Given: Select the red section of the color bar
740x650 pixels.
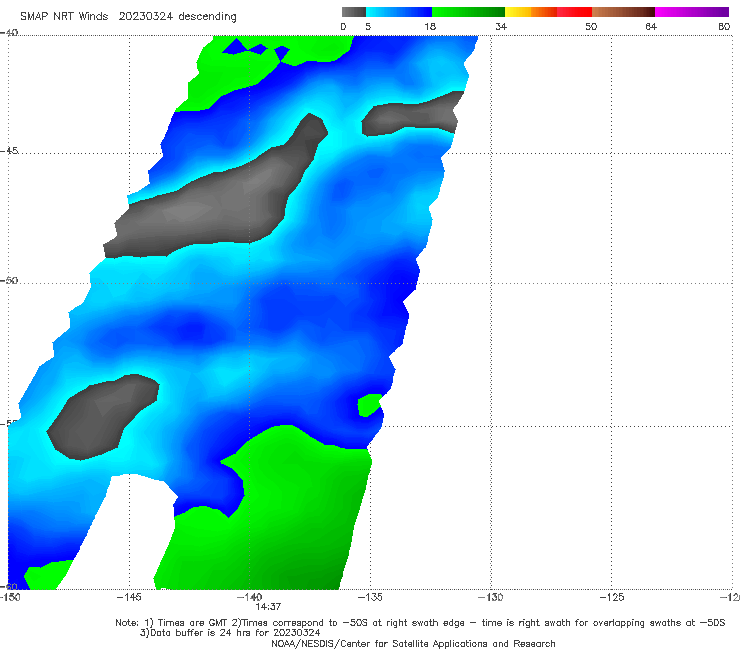Looking at the screenshot, I should coord(574,12).
